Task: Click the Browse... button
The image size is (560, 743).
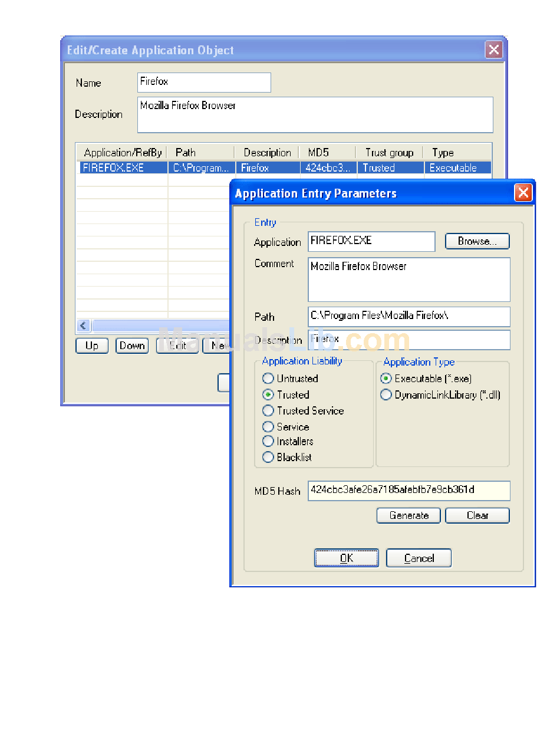Action: click(x=477, y=241)
